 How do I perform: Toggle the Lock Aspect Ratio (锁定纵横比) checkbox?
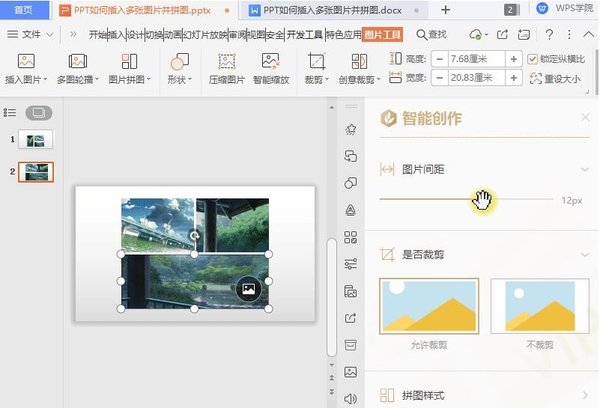(x=533, y=59)
